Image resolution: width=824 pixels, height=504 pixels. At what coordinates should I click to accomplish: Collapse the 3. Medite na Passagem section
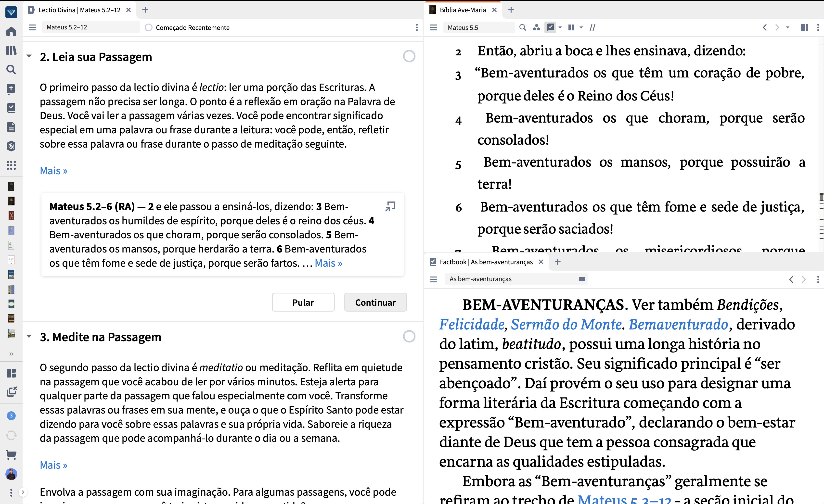click(29, 336)
